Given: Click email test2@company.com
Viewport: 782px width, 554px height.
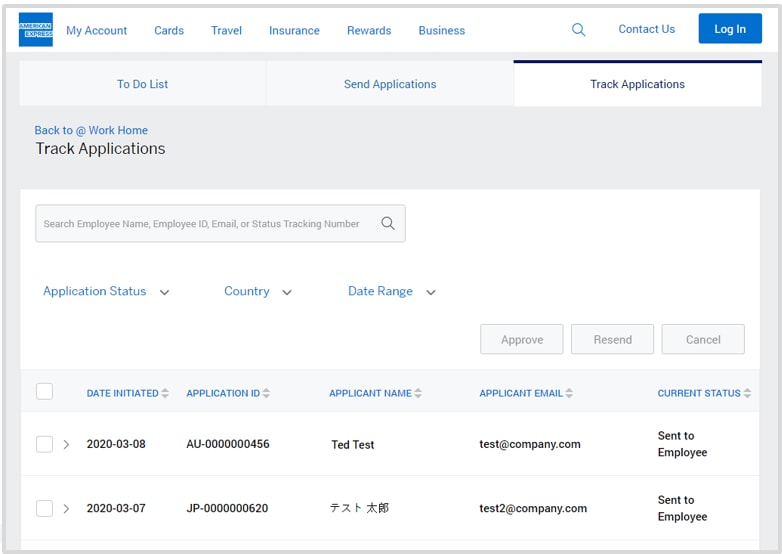Looking at the screenshot, I should point(533,508).
